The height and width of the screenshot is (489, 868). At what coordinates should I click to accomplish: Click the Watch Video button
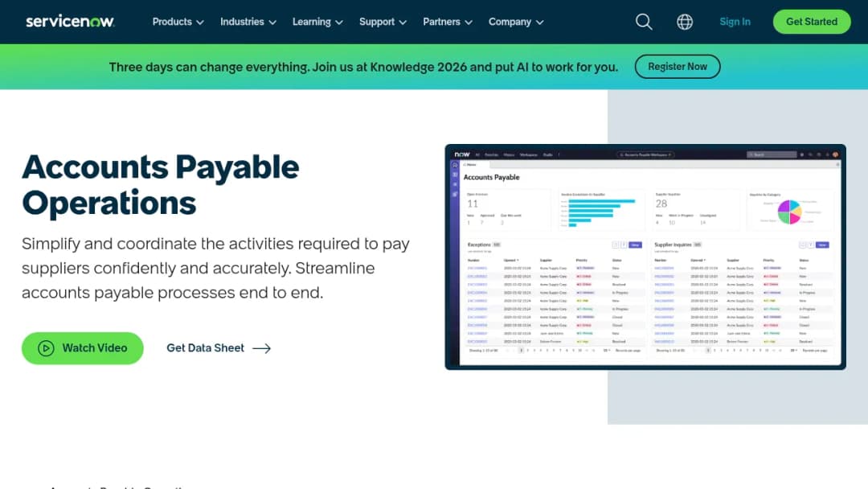(83, 347)
